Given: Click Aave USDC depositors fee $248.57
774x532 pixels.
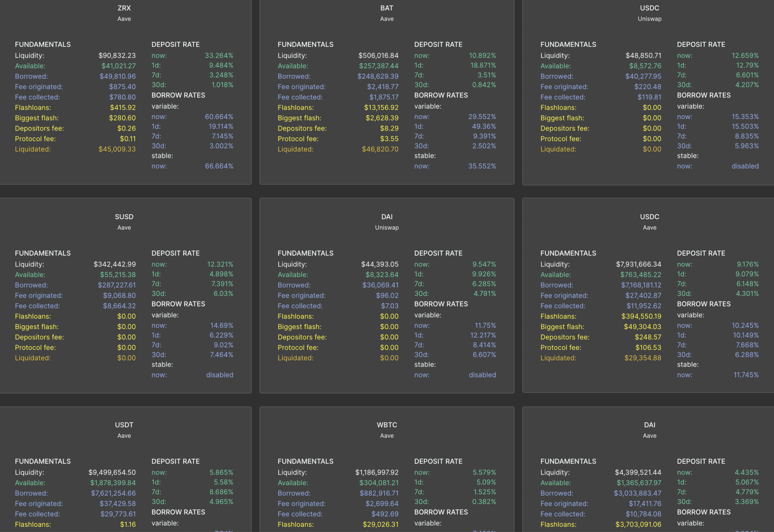Looking at the screenshot, I should click(x=648, y=337).
